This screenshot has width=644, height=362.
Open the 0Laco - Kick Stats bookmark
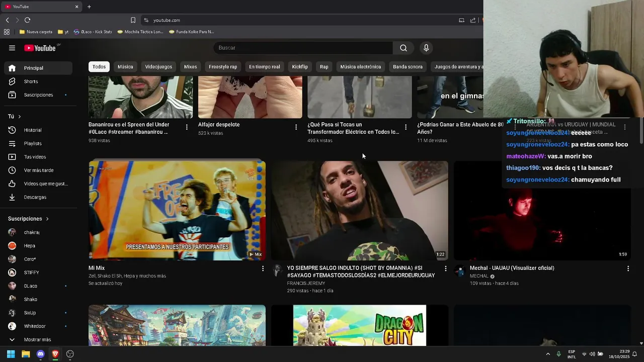click(93, 32)
